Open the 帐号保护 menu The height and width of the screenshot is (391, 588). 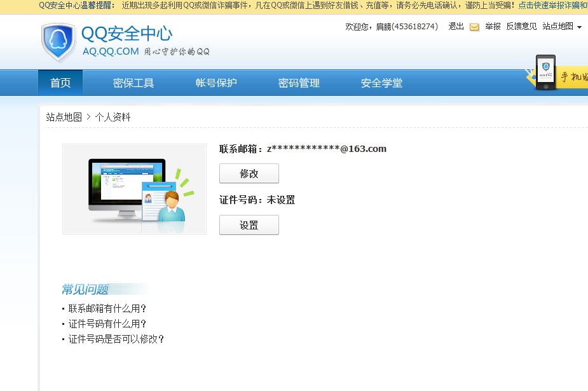click(216, 83)
